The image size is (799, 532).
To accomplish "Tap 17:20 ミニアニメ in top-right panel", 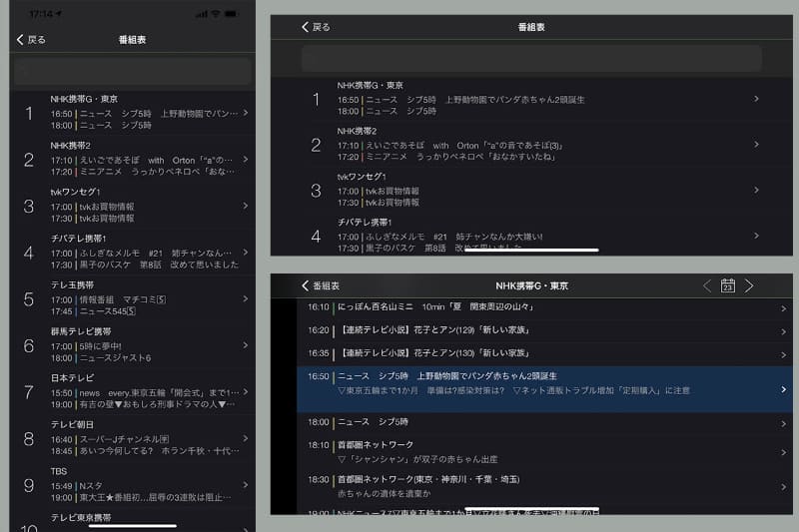I will pyautogui.click(x=446, y=157).
